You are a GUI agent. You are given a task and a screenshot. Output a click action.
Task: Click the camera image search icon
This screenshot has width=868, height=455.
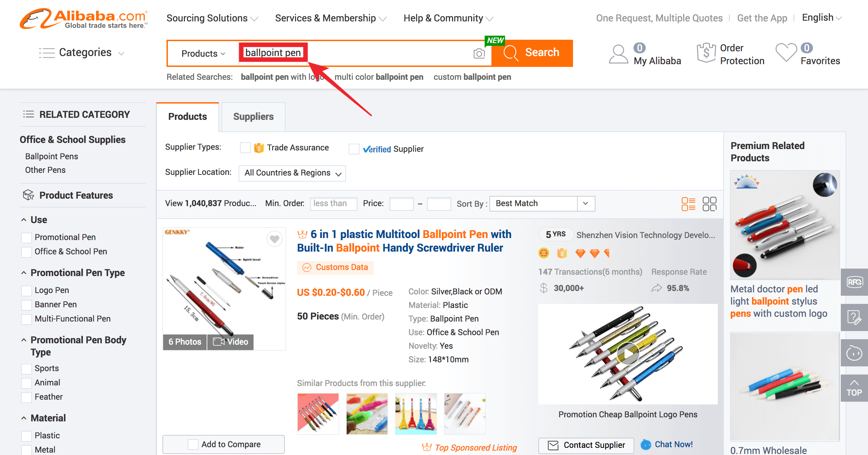(479, 53)
